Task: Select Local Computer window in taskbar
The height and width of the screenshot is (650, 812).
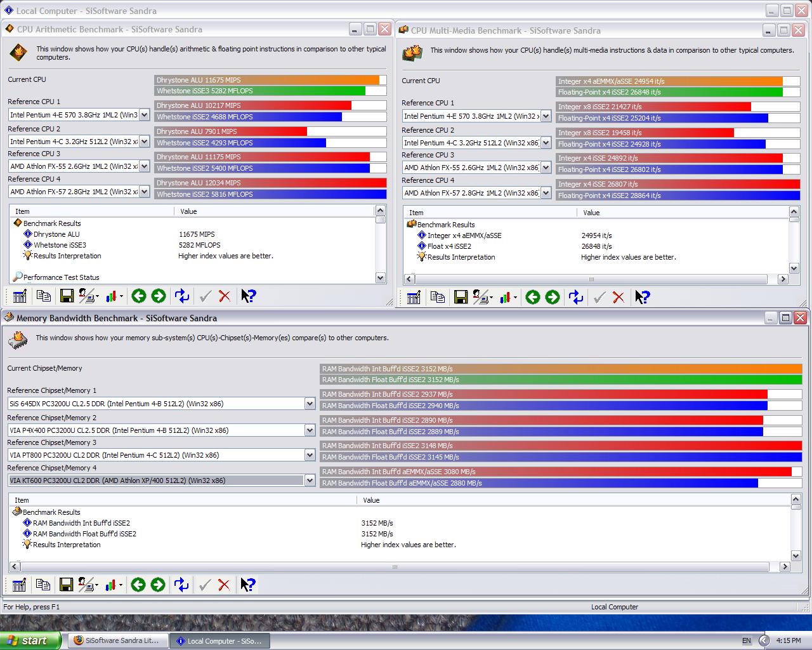Action: [219, 640]
